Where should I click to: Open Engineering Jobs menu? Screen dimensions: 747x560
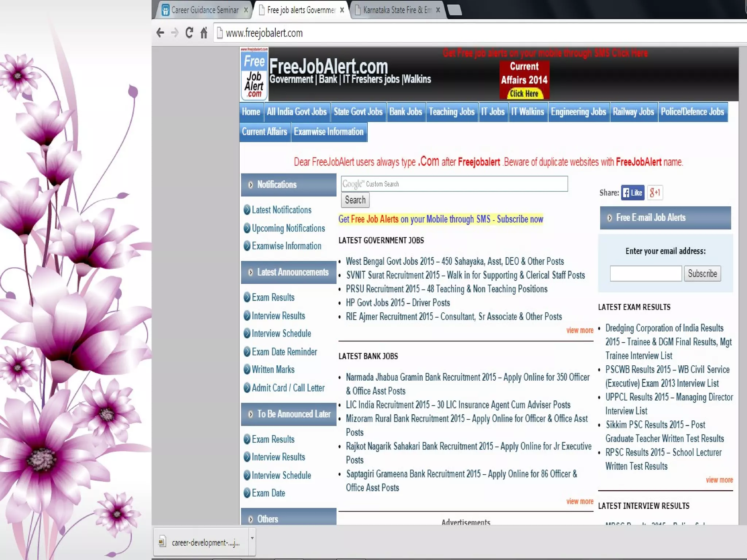[x=578, y=112]
